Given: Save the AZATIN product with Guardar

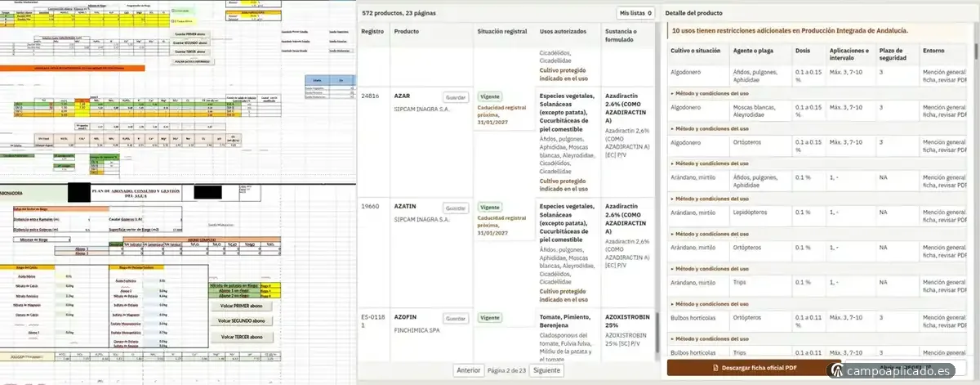Looking at the screenshot, I should click(456, 208).
